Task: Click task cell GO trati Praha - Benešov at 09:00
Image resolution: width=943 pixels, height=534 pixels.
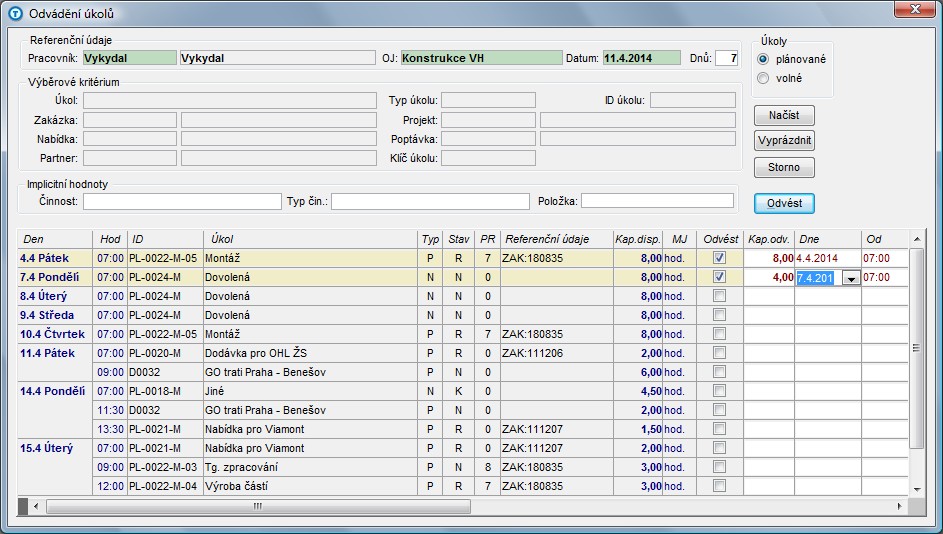Action: click(x=310, y=372)
